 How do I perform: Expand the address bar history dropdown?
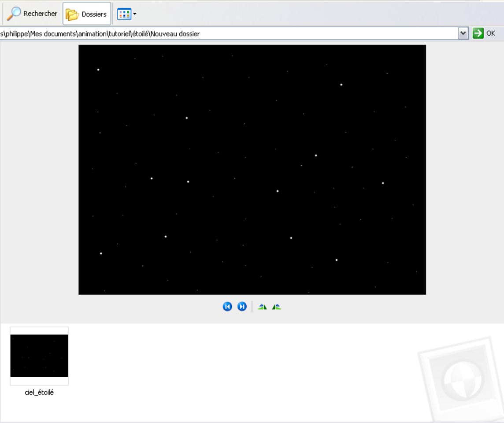(463, 33)
